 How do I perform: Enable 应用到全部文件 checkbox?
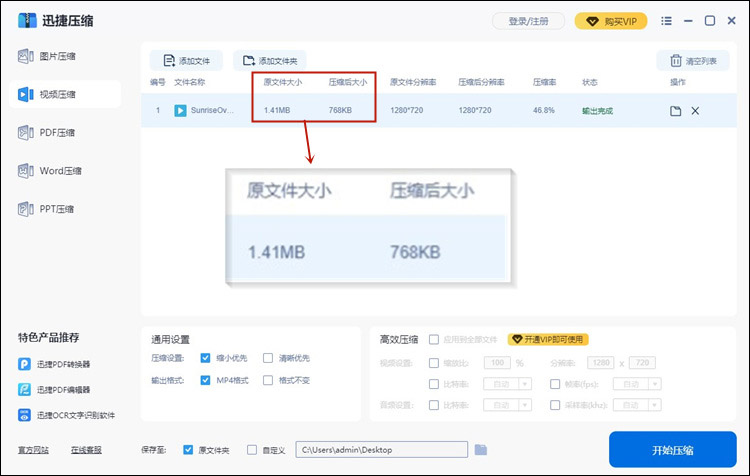434,340
